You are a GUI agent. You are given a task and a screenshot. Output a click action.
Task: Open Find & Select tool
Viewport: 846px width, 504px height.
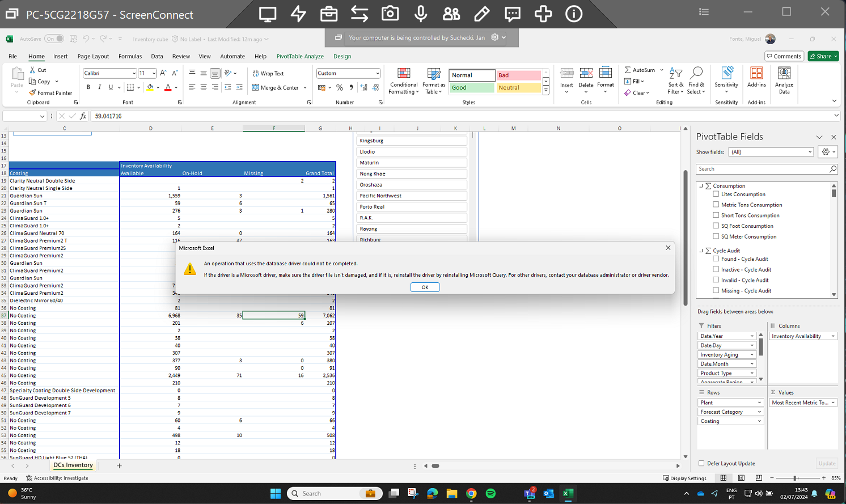tap(696, 81)
